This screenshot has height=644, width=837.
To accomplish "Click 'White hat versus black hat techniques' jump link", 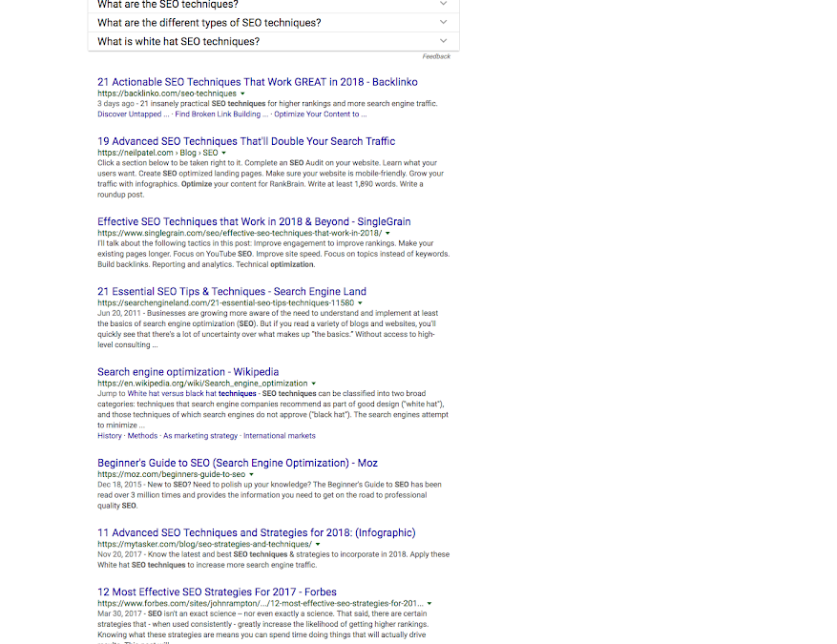I will coord(192,394).
